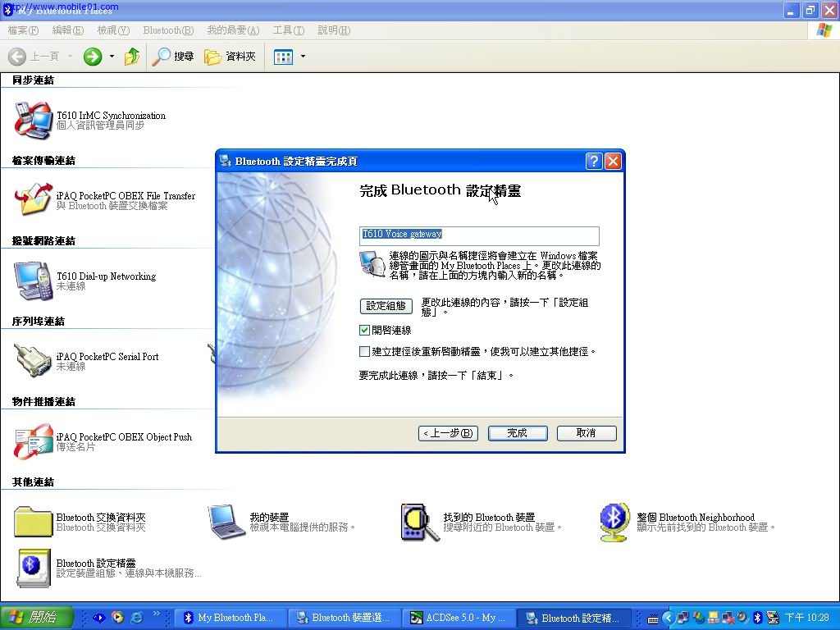The height and width of the screenshot is (630, 840).
Task: Click the 取消 cancel button
Action: (x=587, y=433)
